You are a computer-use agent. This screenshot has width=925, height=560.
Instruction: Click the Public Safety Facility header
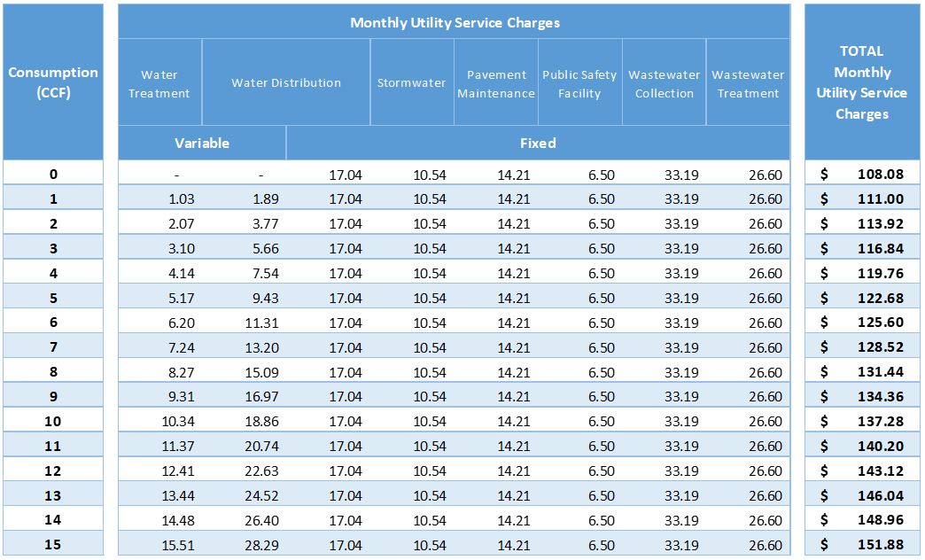click(579, 83)
